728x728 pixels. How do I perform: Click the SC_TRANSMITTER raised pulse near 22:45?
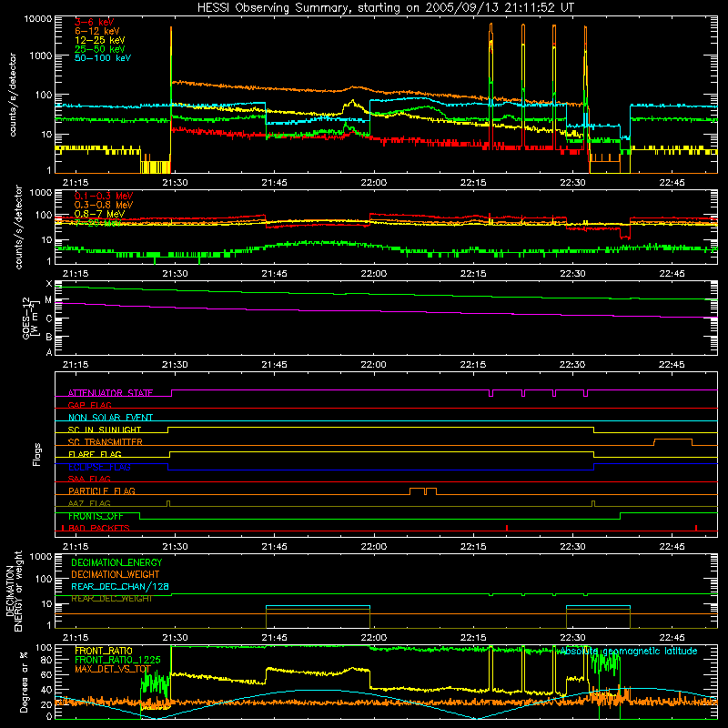pyautogui.click(x=673, y=442)
